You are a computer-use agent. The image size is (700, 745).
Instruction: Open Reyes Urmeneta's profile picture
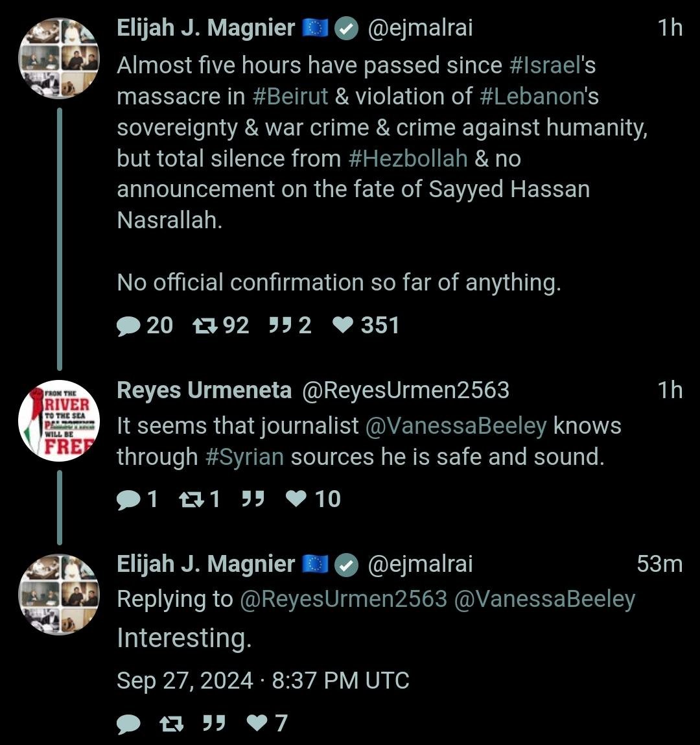click(x=59, y=421)
